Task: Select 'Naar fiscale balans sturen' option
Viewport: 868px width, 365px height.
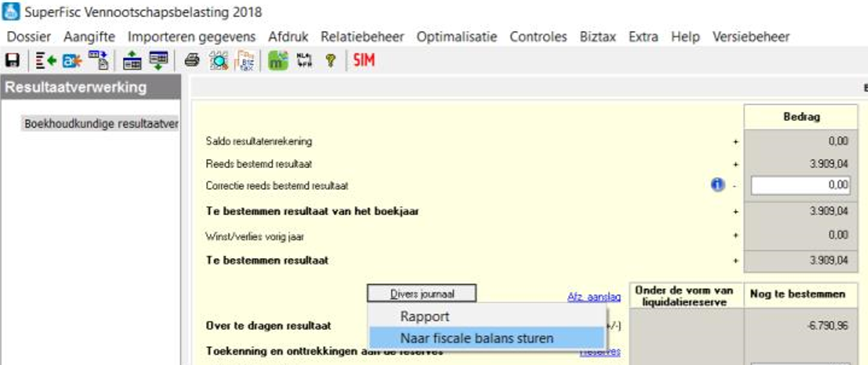Action: [x=477, y=338]
